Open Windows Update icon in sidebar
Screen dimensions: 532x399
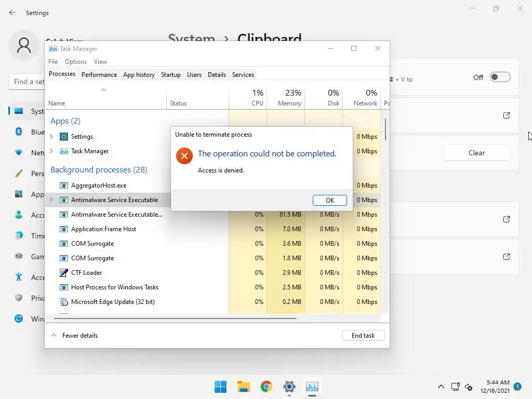pos(19,318)
